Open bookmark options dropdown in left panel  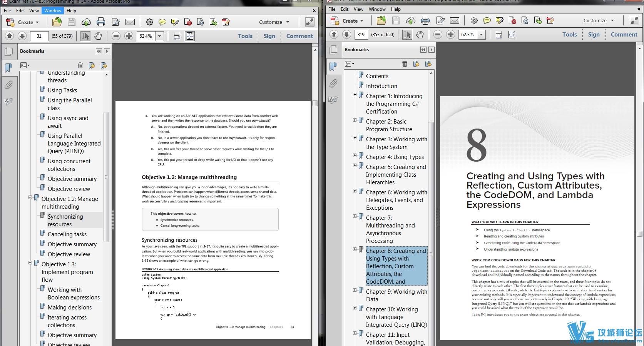(x=25, y=65)
